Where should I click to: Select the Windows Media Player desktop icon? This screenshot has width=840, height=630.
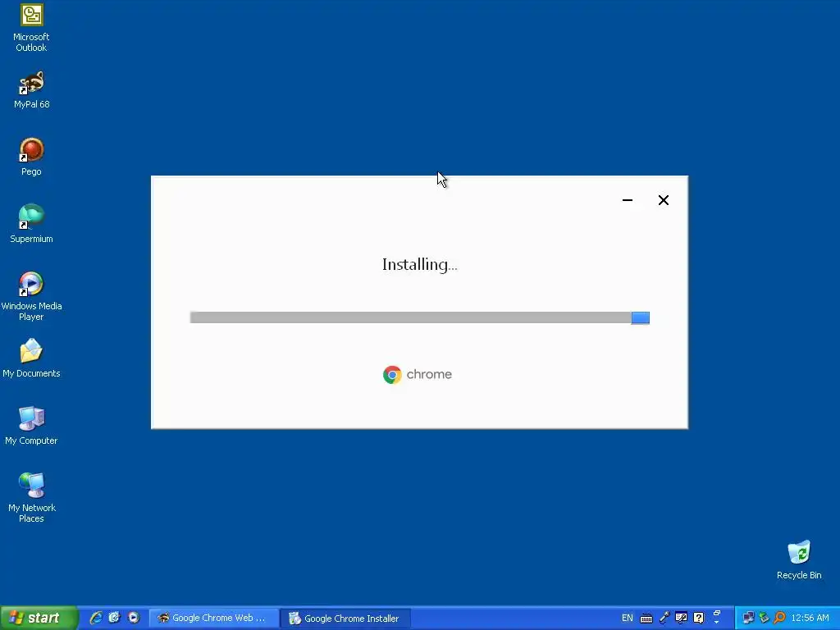coord(32,297)
